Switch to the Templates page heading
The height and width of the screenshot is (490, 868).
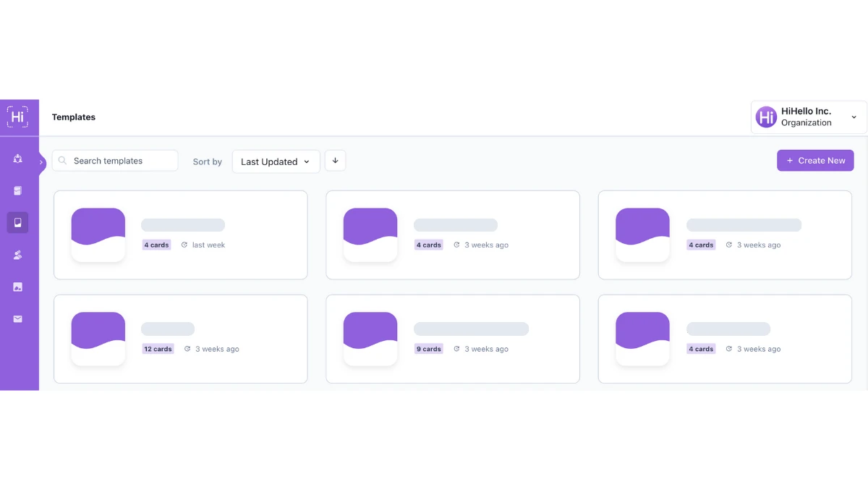pyautogui.click(x=73, y=117)
